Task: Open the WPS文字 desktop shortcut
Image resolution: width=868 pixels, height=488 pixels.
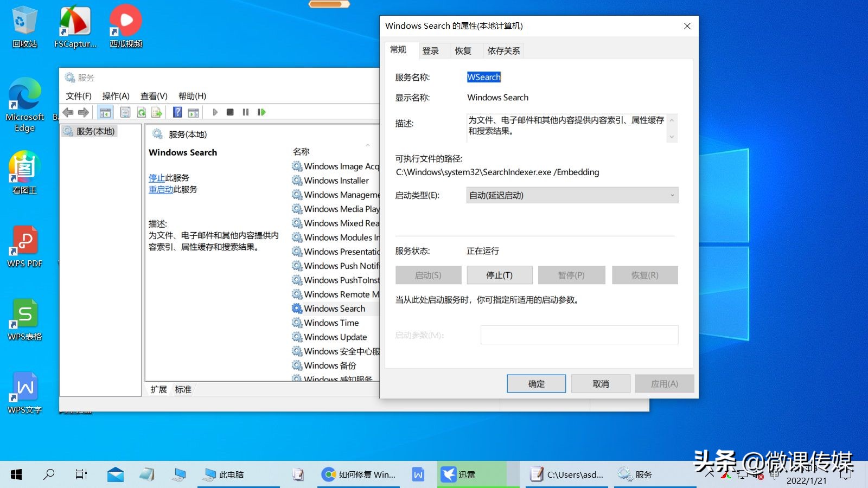Action: coord(25,393)
